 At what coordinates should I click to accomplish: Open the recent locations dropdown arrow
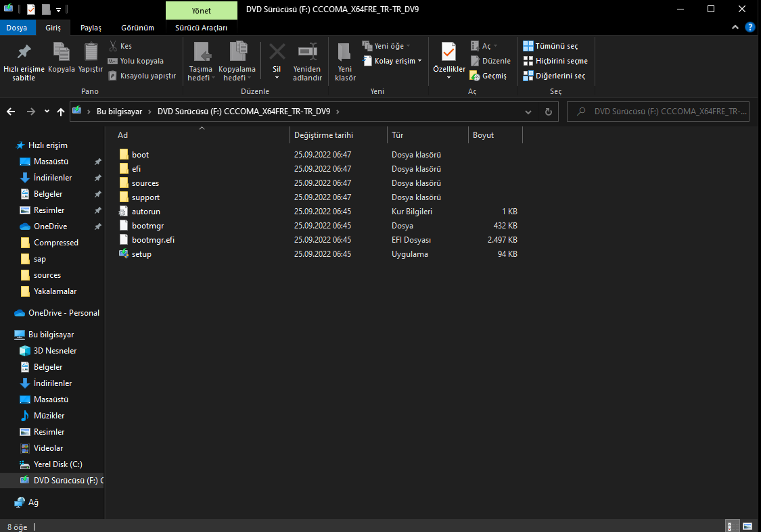click(47, 112)
